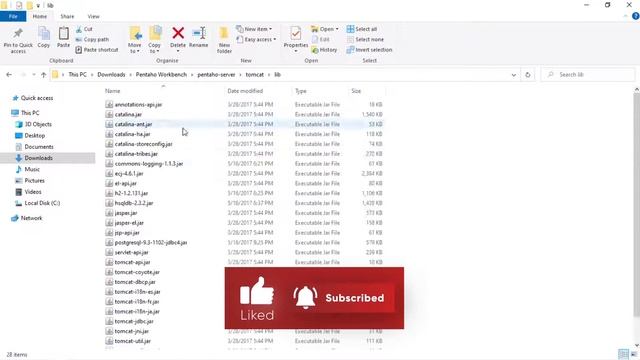Create a New folder
Screen dimensions: 640x360
[x=224, y=40]
